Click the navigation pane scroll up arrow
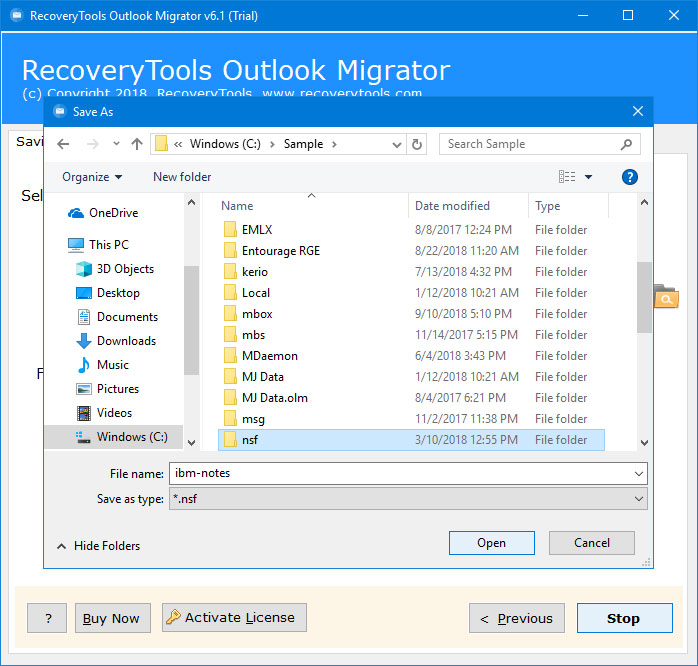Screen dimensions: 698x666 point(191,203)
